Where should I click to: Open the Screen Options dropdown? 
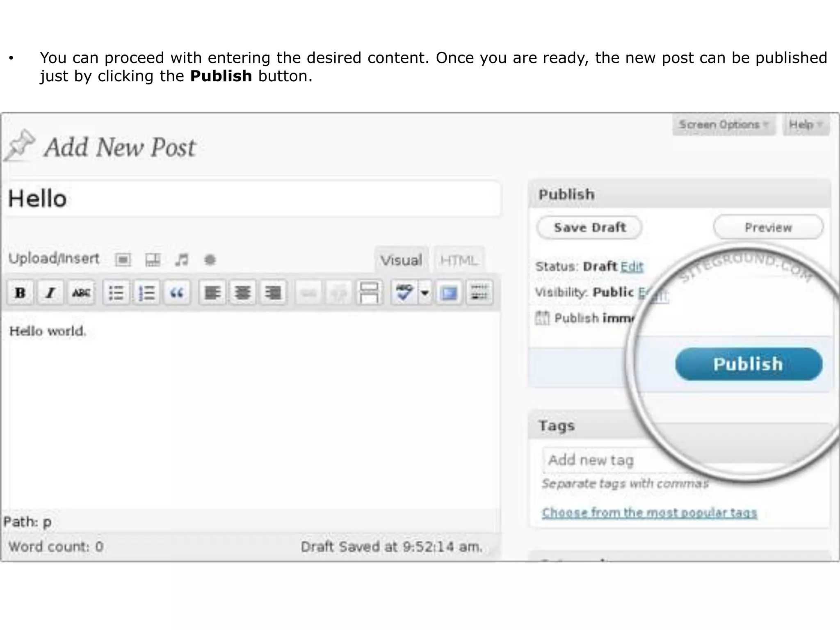724,124
